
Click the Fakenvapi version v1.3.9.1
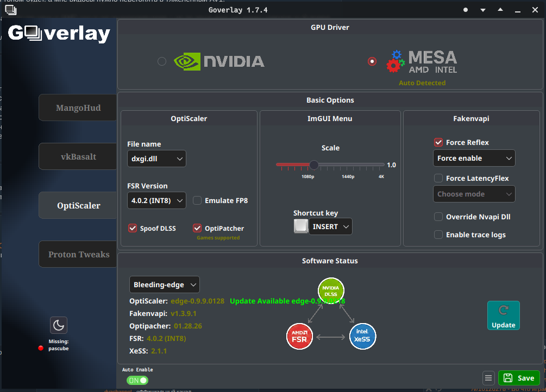coord(184,313)
